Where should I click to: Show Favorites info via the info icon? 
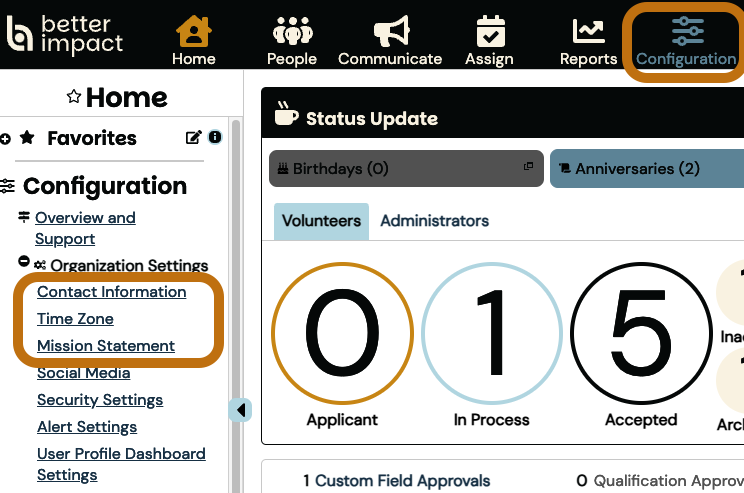(x=214, y=137)
